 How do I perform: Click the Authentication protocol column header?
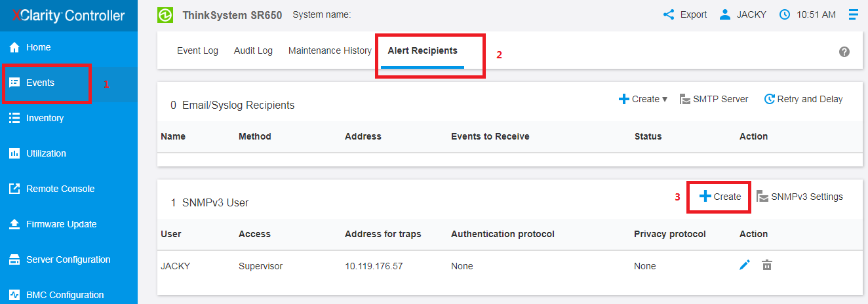pyautogui.click(x=503, y=234)
